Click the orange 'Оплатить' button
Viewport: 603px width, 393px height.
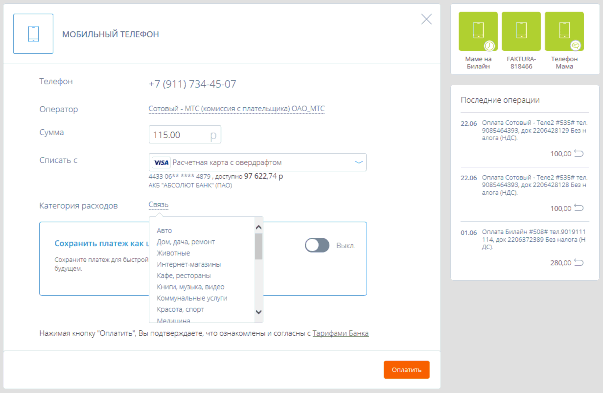pyautogui.click(x=406, y=370)
